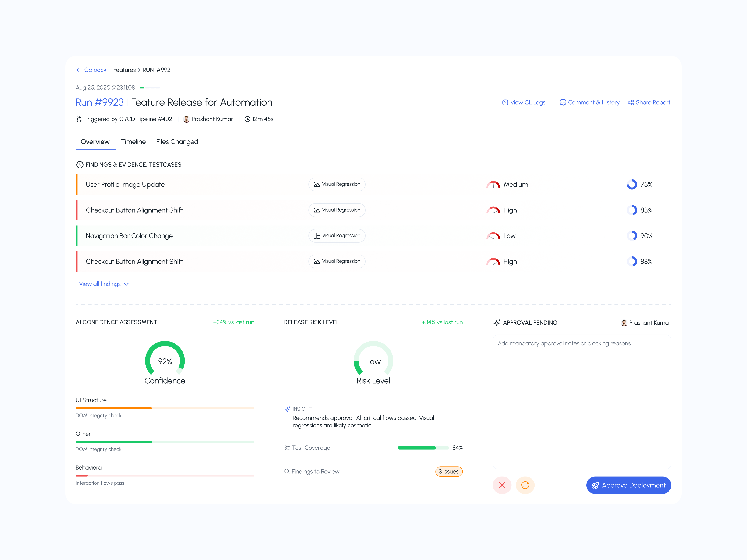Click the red reject X button
The image size is (747, 560).
(502, 485)
